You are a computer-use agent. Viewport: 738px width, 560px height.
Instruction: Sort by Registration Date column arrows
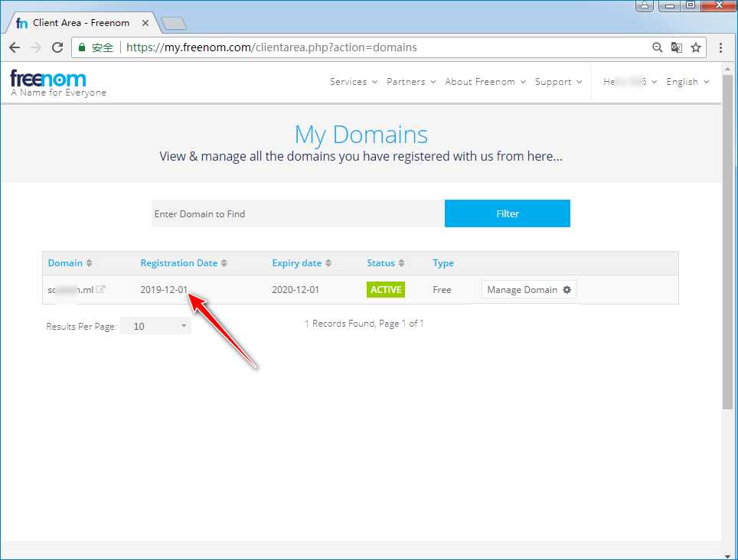pos(224,263)
